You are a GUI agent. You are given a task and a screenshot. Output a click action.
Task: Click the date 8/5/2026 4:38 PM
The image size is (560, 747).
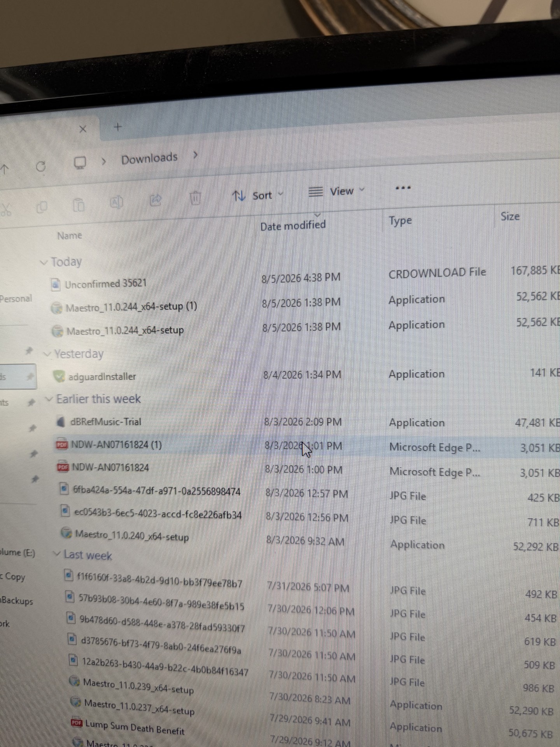[301, 278]
